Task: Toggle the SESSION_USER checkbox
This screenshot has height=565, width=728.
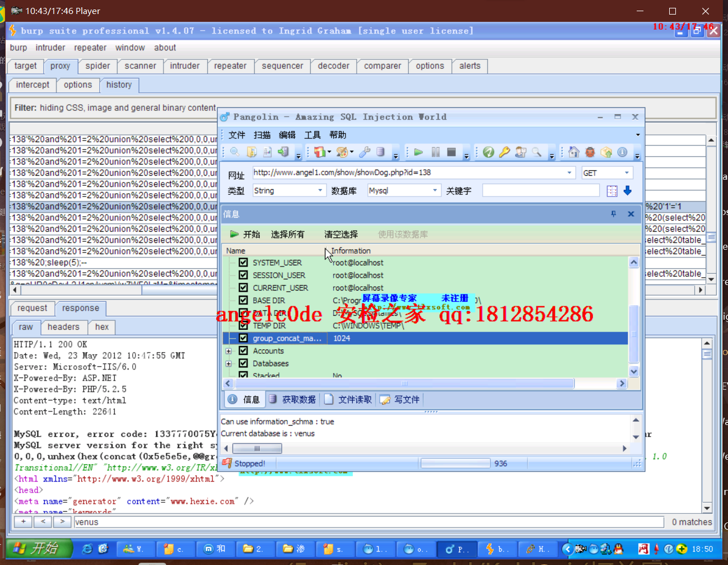Action: coord(243,275)
